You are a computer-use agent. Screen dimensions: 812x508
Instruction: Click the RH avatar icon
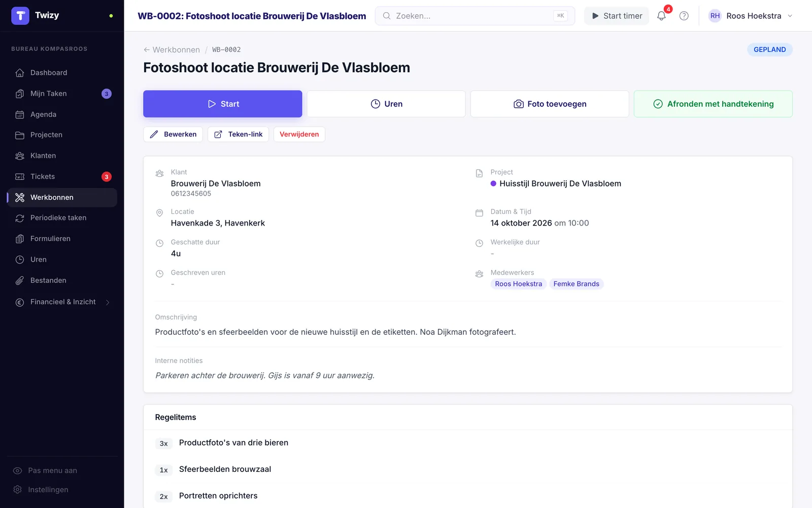pos(715,16)
